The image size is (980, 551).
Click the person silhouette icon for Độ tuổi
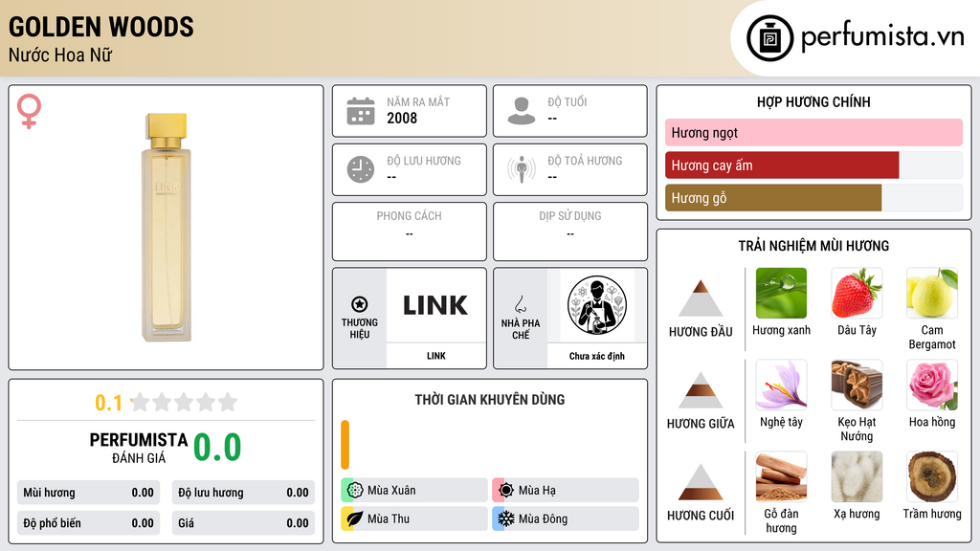point(522,111)
